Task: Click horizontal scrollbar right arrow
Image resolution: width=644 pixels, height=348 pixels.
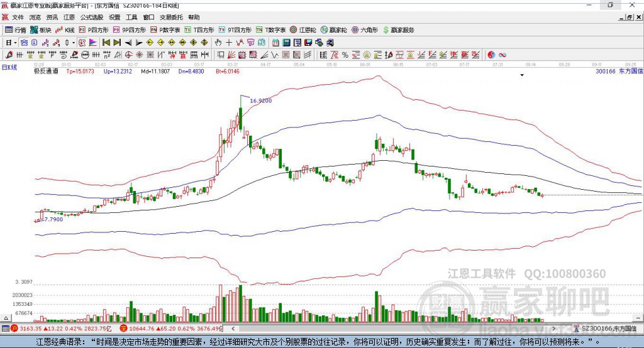Action: pyautogui.click(x=553, y=329)
